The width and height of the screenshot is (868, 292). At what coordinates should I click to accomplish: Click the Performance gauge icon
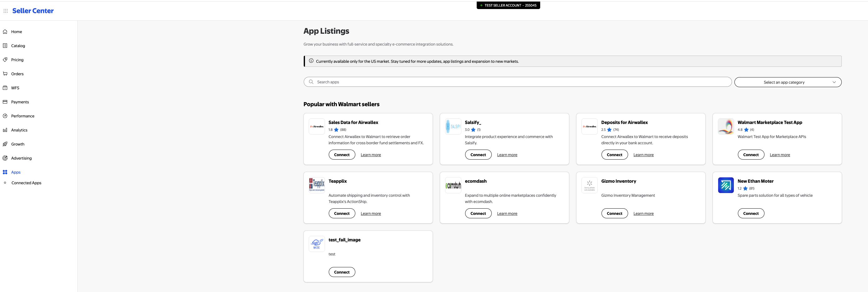click(5, 116)
